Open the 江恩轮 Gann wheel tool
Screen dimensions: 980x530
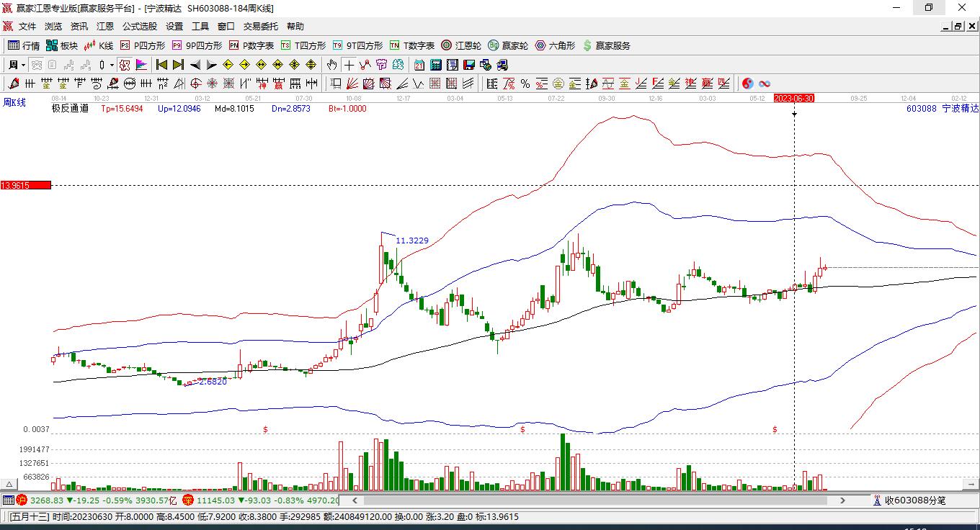click(x=461, y=45)
